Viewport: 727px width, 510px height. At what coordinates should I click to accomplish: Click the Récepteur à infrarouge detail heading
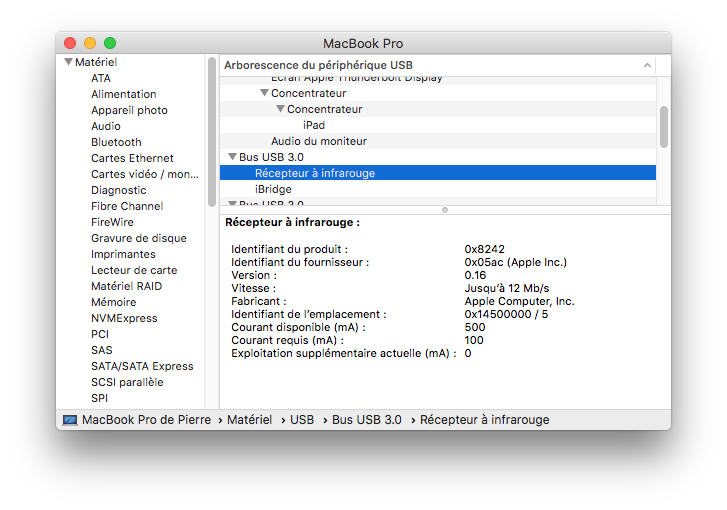click(x=292, y=223)
